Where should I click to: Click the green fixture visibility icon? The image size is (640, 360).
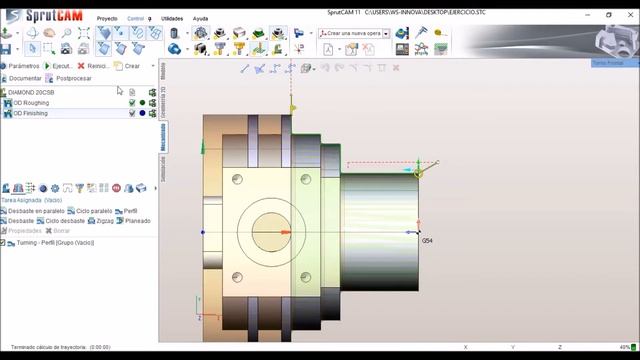point(258,33)
